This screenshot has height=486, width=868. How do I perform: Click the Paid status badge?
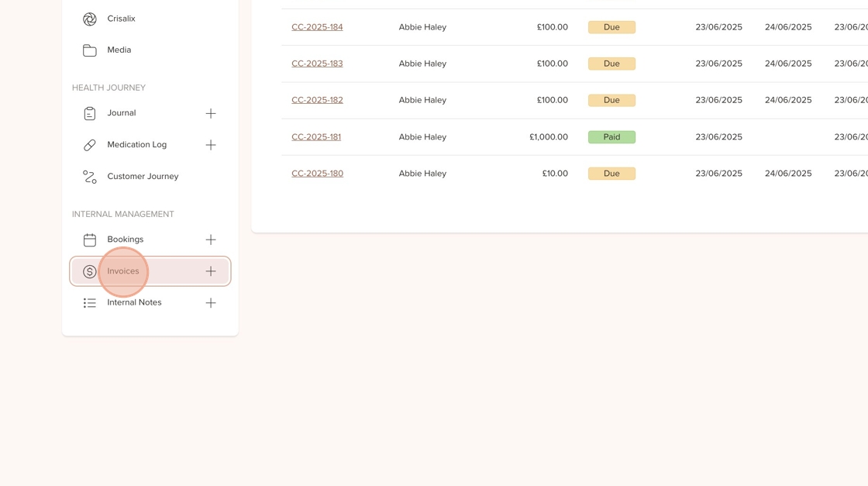tap(611, 137)
